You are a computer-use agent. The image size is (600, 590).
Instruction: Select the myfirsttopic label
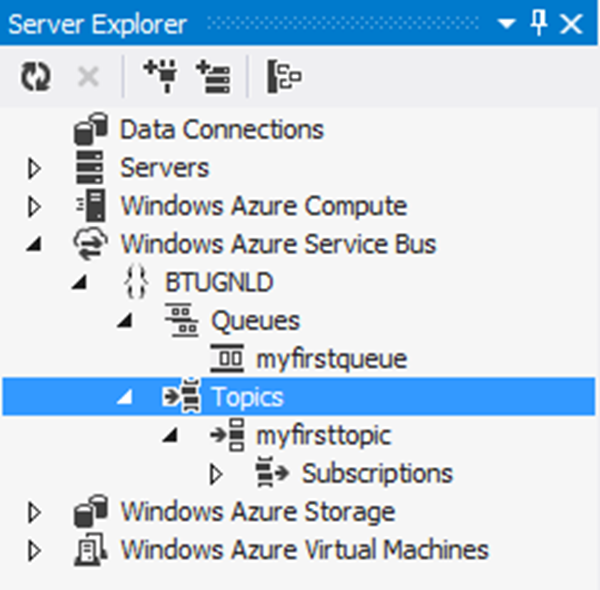click(323, 436)
